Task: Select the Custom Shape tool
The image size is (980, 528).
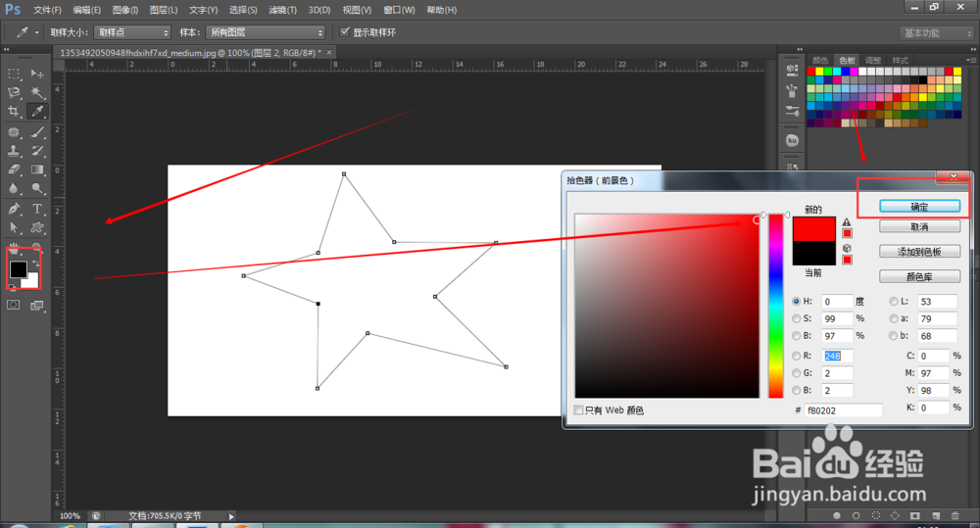Action: click(37, 227)
